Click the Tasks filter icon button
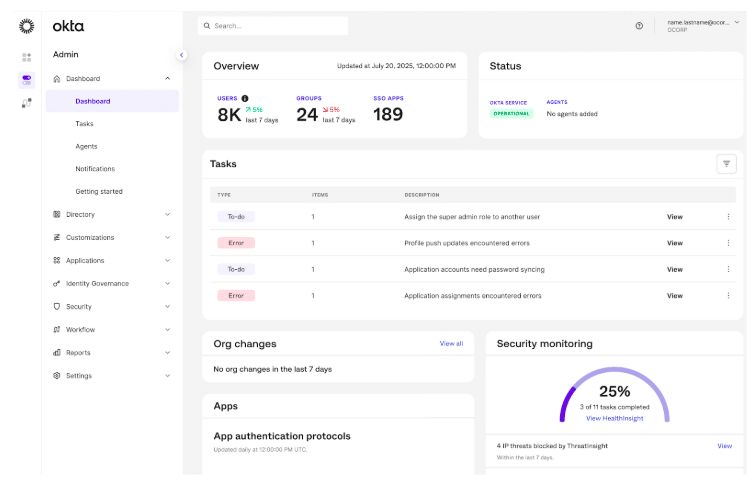756x482 pixels. (727, 163)
